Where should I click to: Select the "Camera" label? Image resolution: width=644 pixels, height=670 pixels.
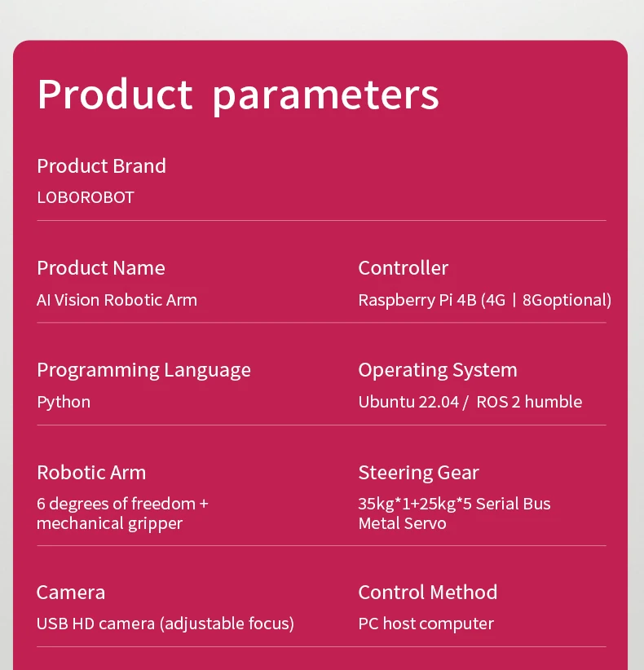pyautogui.click(x=71, y=593)
